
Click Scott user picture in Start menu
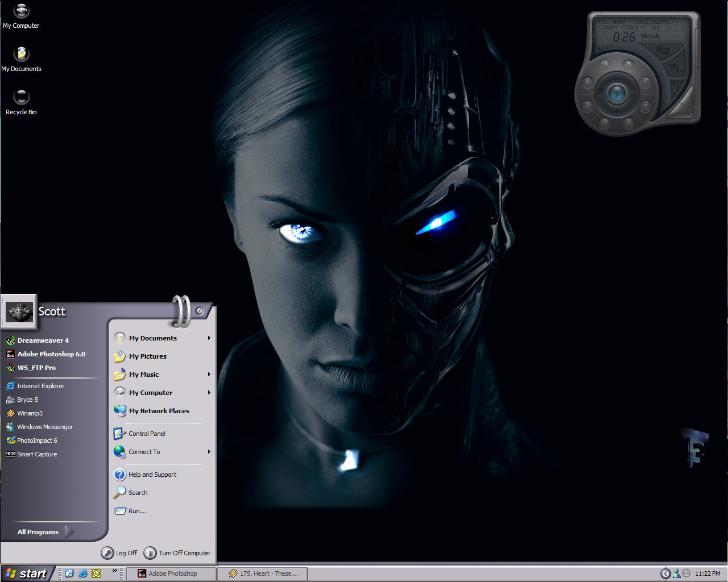(19, 311)
